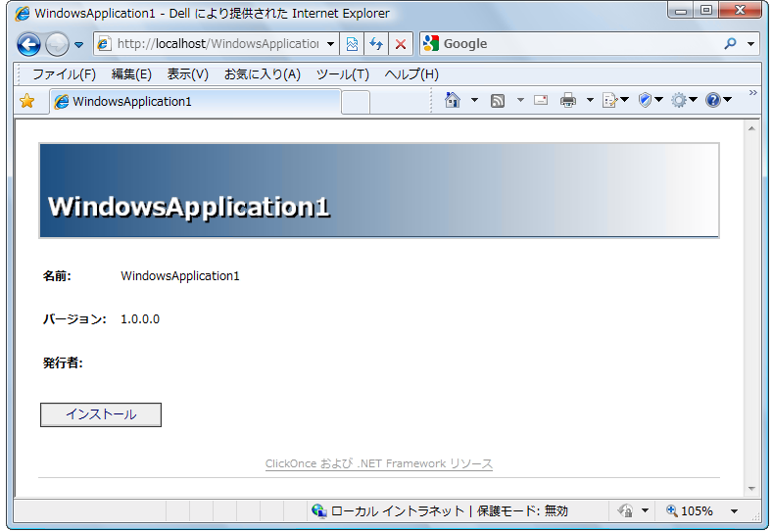This screenshot has height=532, width=772.
Task: Click the scrollbar down arrow
Action: coord(751,489)
